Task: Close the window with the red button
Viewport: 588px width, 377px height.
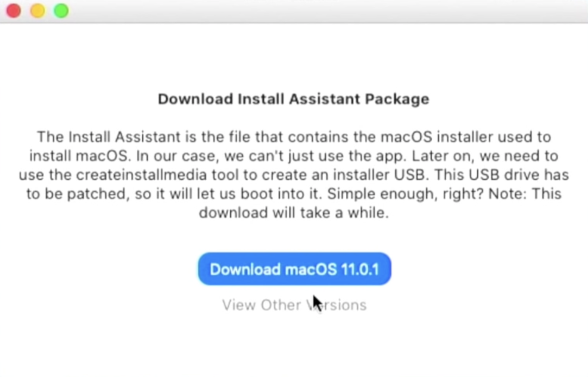Action: (14, 11)
